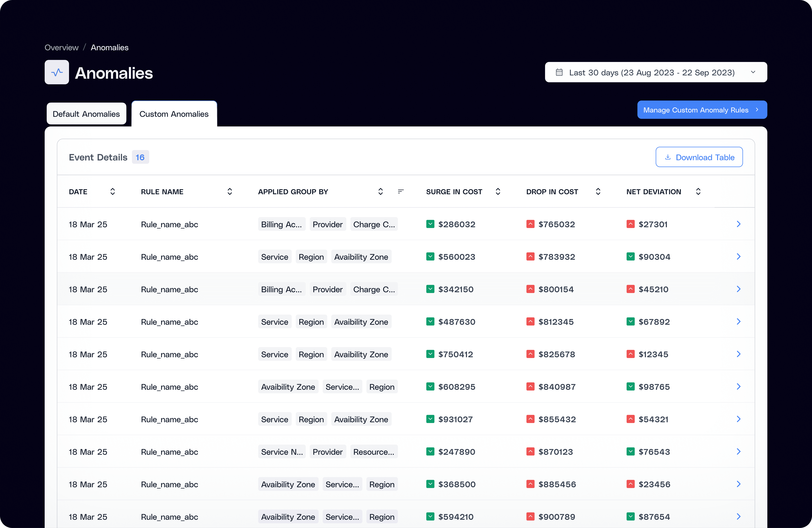The height and width of the screenshot is (528, 812).
Task: Click the calendar icon in date range selector
Action: (559, 72)
